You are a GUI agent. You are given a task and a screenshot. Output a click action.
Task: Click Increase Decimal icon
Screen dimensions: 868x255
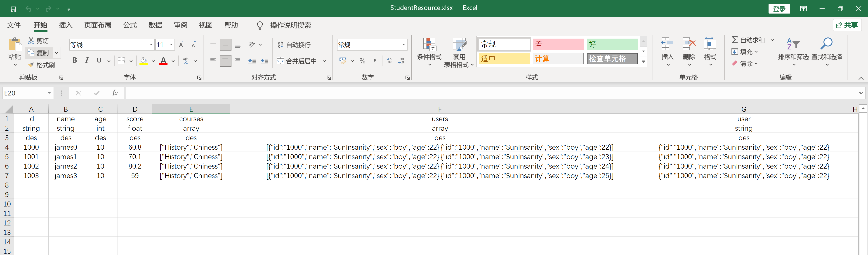(389, 61)
